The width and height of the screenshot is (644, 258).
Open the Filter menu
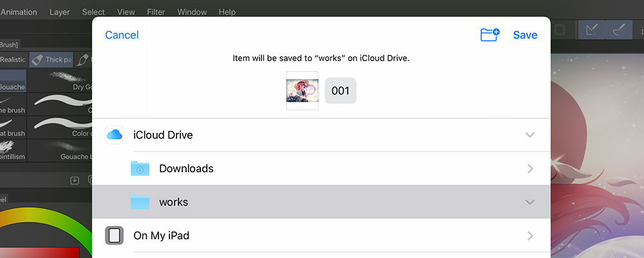[156, 12]
